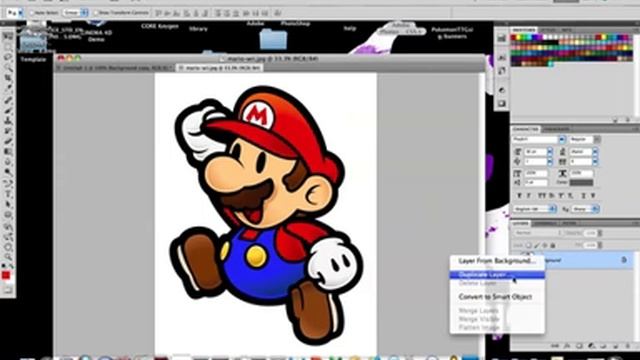Click add layer mask icon
The width and height of the screenshot is (640, 360).
click(x=579, y=346)
